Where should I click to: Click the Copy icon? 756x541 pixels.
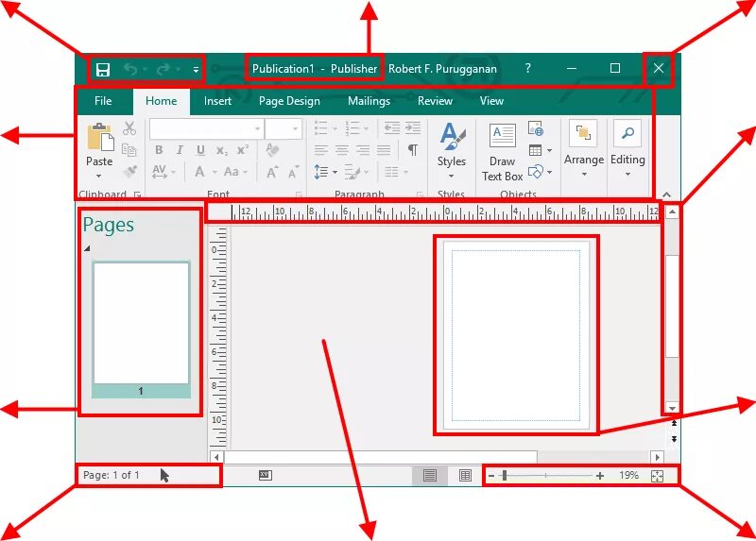pos(129,150)
